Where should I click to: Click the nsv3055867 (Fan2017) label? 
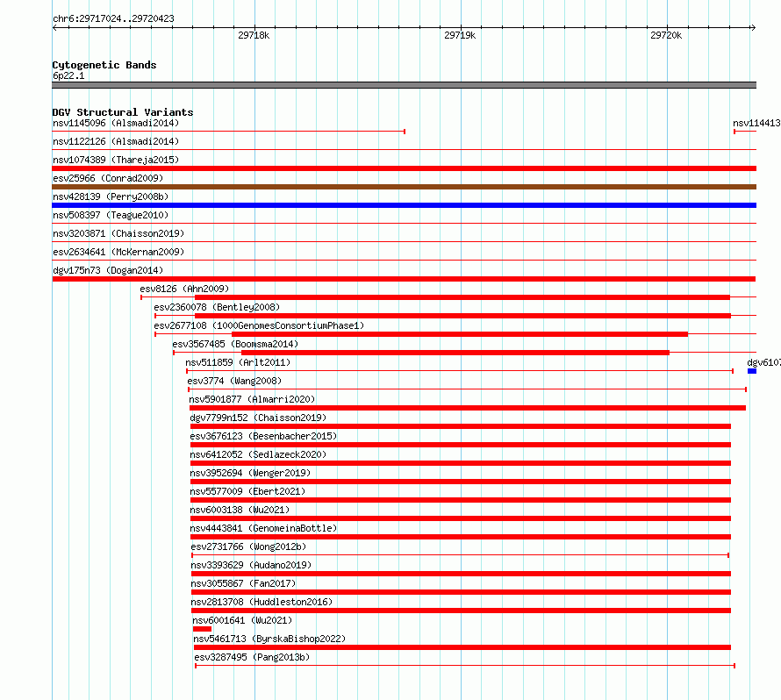coord(243,583)
